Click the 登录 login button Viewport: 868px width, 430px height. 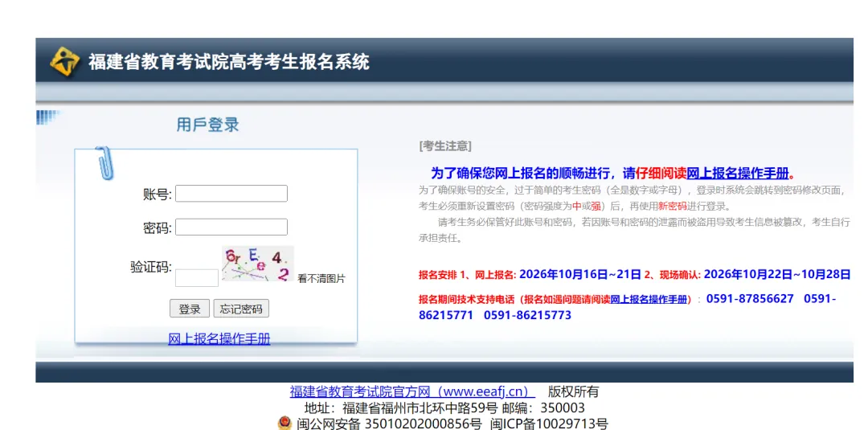pos(190,309)
